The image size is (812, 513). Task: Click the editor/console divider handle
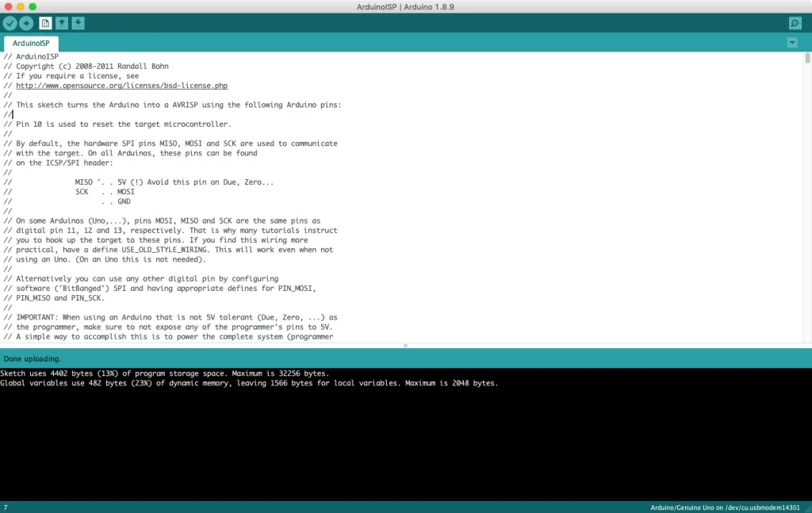(x=405, y=346)
